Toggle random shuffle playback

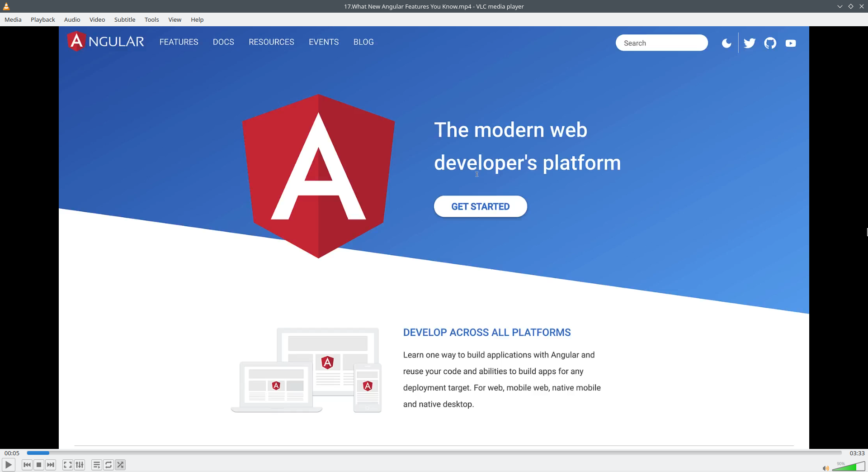tap(120, 465)
